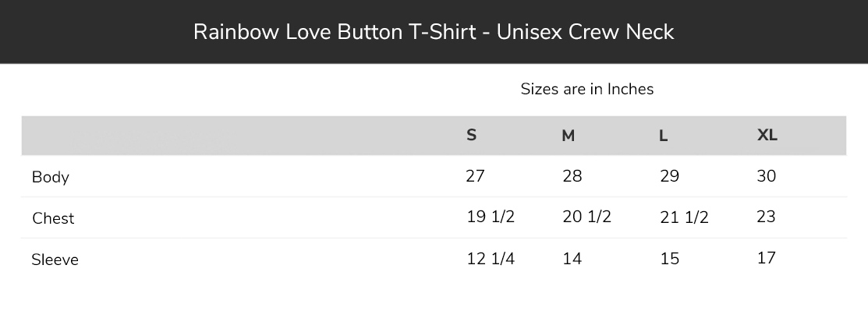Click Chest value 21 1/2 for L
The height and width of the screenshot is (311, 868).
(684, 217)
